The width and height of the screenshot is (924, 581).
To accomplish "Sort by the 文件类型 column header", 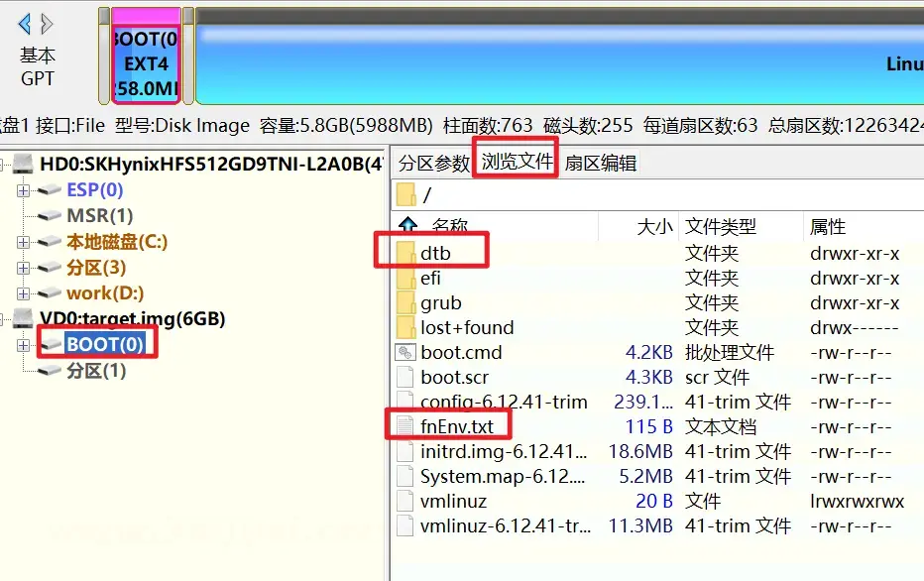I will (x=721, y=227).
